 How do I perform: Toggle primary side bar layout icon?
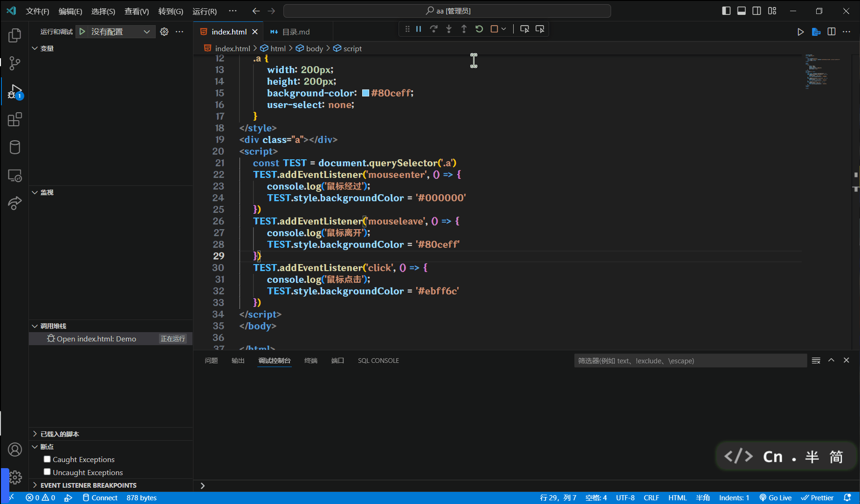point(726,11)
